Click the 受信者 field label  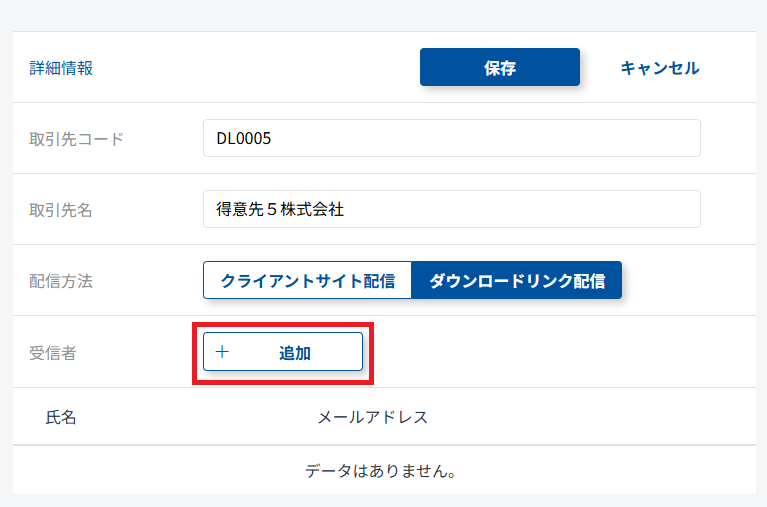[x=52, y=352]
